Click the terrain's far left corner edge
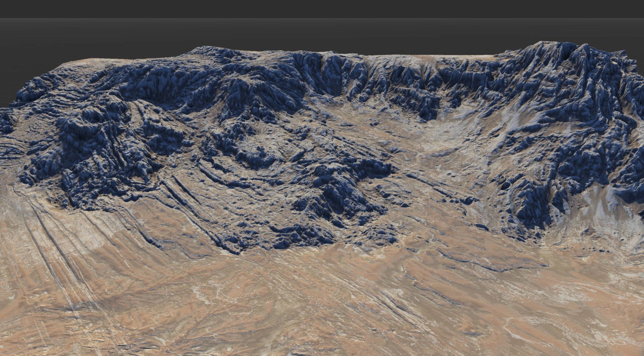This screenshot has width=644, height=356. tap(4, 108)
